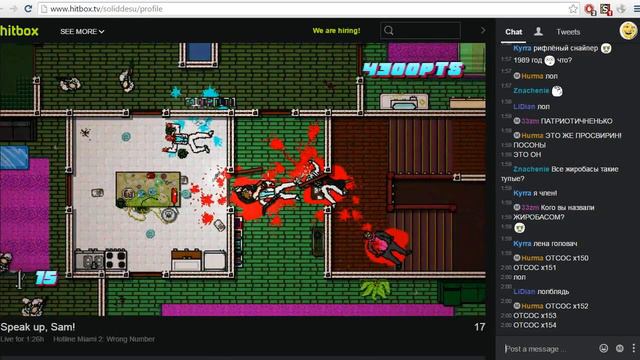Screen dimensions: 640x360
Task: Click the badge icon before Hurma ОТСОС x150
Action: tap(517, 258)
